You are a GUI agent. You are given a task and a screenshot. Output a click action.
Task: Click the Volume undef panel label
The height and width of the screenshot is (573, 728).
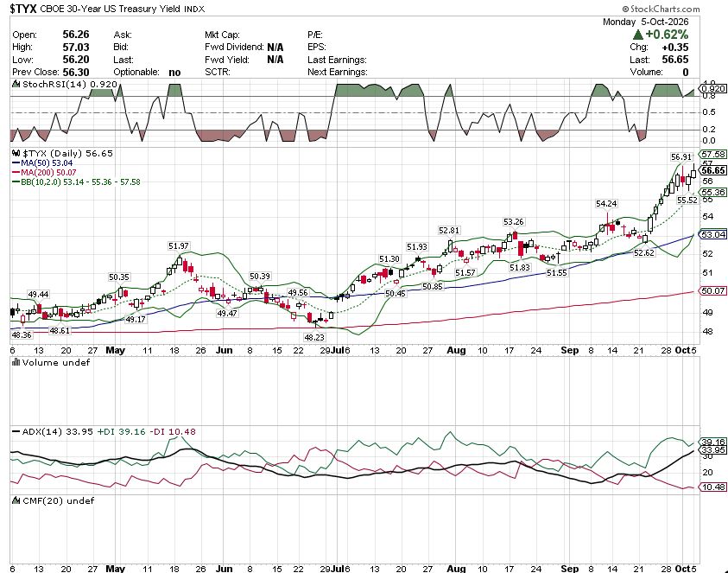(56, 362)
